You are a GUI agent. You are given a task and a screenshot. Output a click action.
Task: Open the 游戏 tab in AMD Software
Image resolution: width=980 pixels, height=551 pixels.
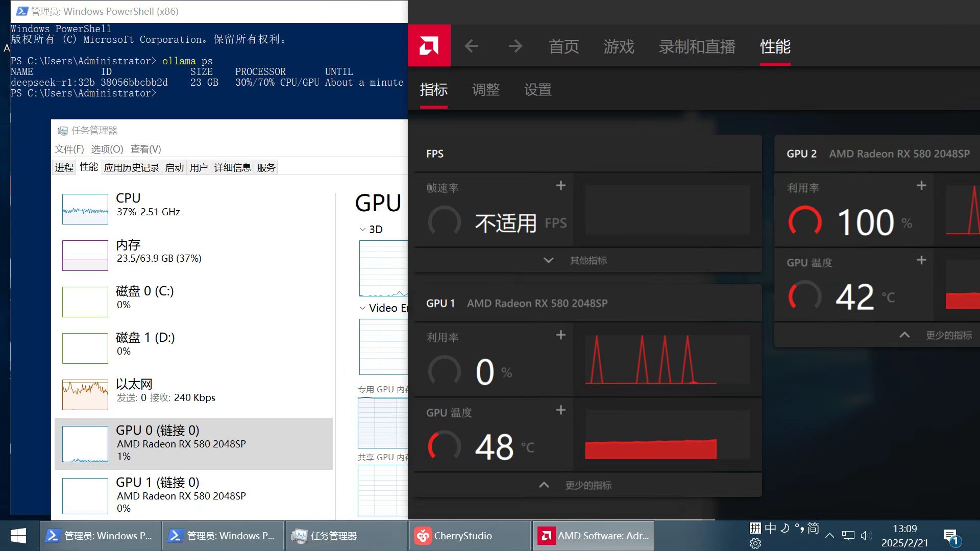pos(619,46)
